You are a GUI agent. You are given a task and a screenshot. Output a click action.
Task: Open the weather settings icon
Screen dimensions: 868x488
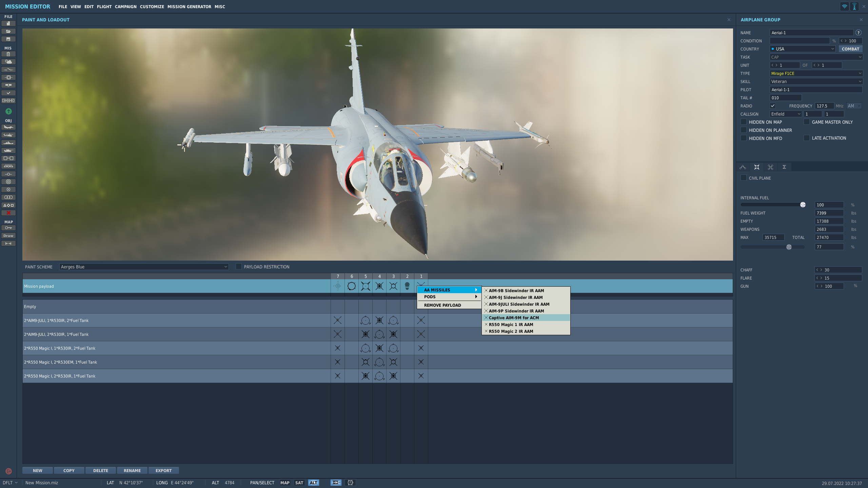8,62
